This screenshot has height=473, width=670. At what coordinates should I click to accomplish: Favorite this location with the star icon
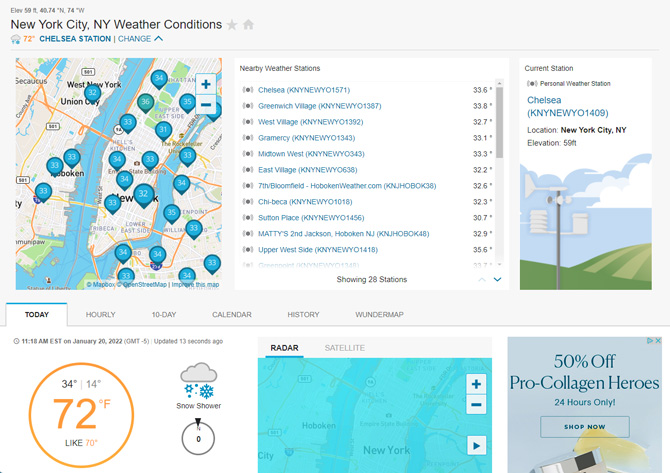[232, 25]
